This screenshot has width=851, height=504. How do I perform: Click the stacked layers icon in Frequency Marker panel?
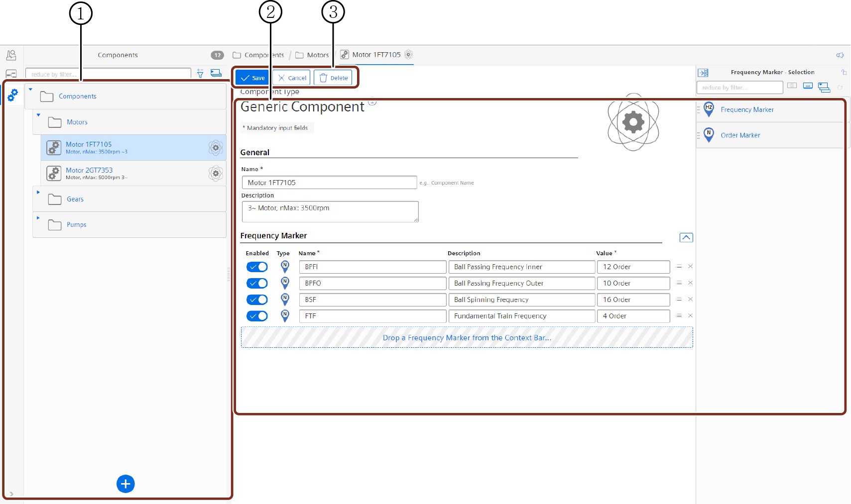click(824, 87)
